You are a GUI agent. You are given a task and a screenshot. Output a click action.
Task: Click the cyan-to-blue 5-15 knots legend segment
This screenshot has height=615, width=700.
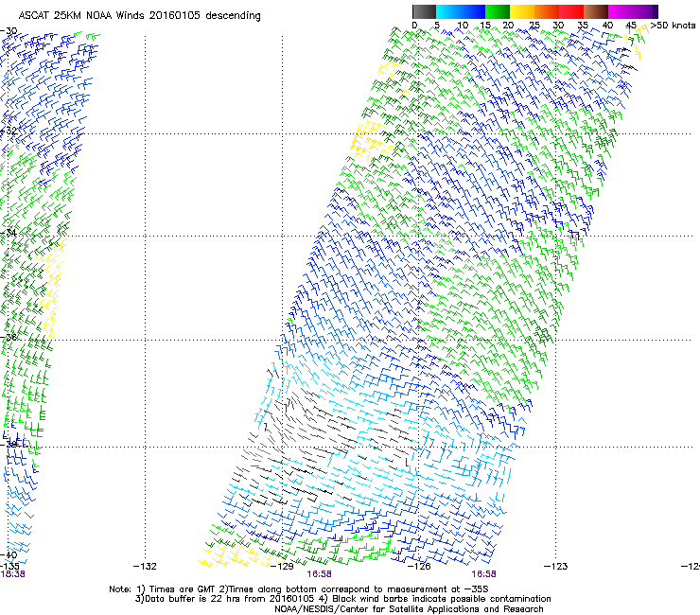click(461, 11)
